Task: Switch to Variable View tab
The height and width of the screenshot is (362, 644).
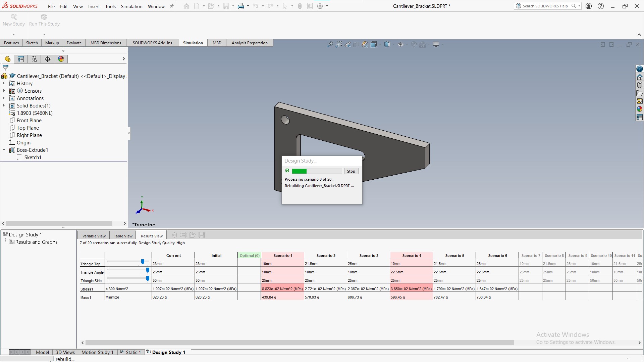Action: tap(94, 236)
